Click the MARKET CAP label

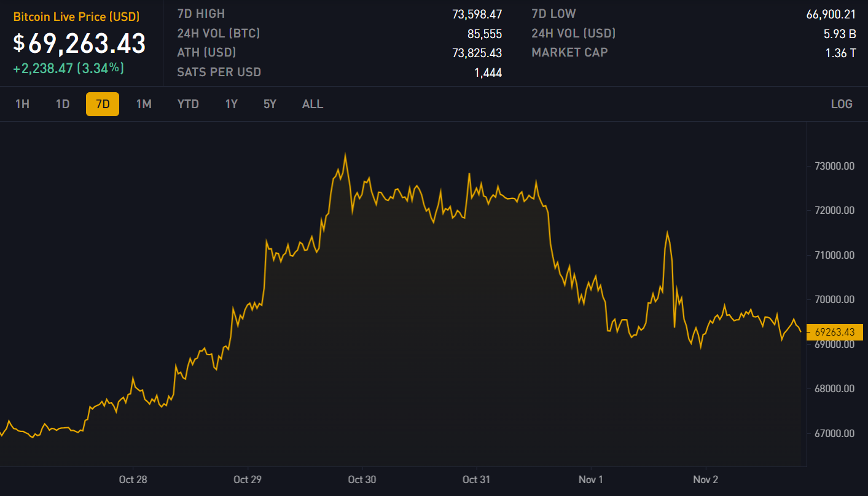pyautogui.click(x=569, y=52)
